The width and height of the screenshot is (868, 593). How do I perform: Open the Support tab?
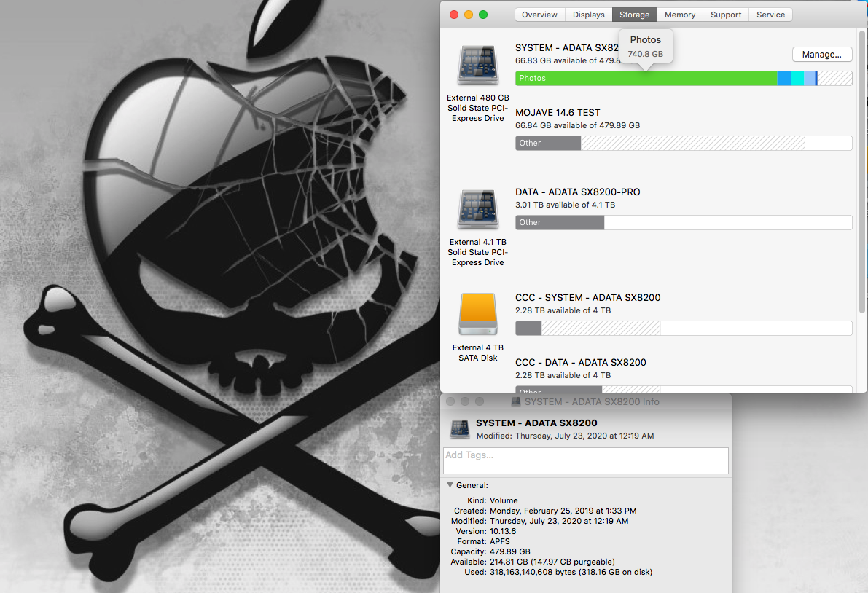click(x=726, y=15)
